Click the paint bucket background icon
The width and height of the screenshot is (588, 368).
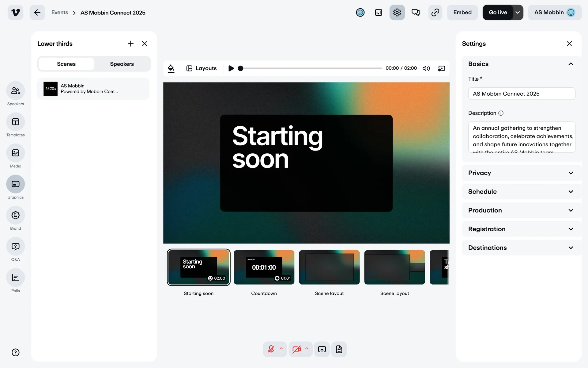tap(171, 68)
